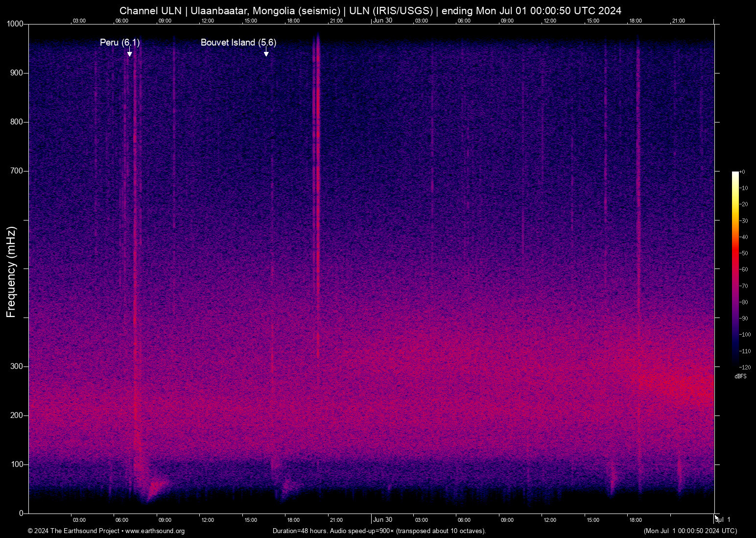Click the Bouvet Island (5.6) label
Screen dimensions: 756x538
[238, 43]
